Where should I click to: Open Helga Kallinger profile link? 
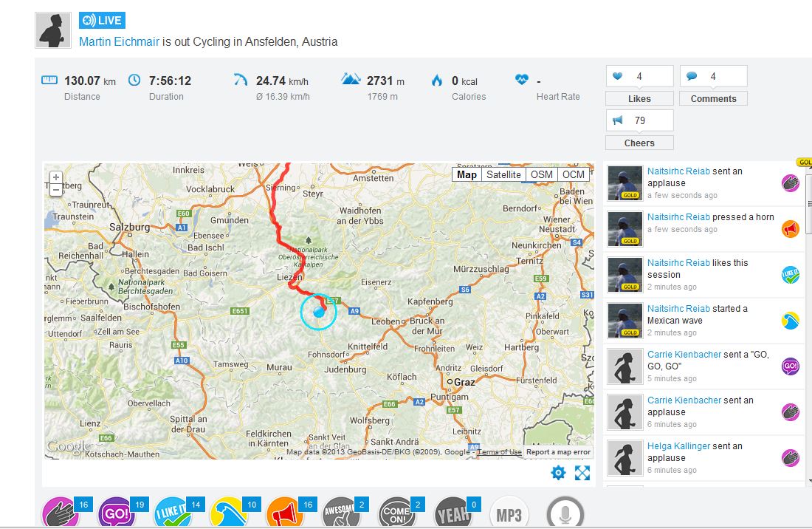pyautogui.click(x=678, y=446)
